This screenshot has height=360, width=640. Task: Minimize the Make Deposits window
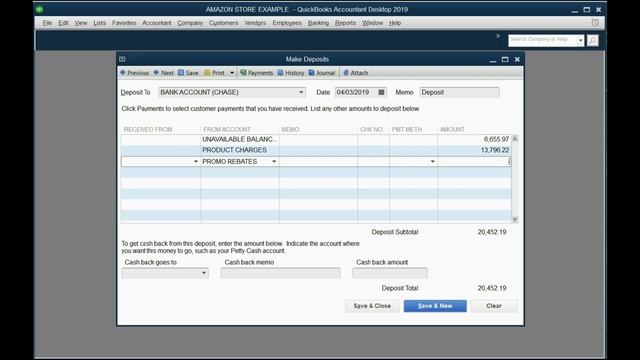tap(493, 60)
